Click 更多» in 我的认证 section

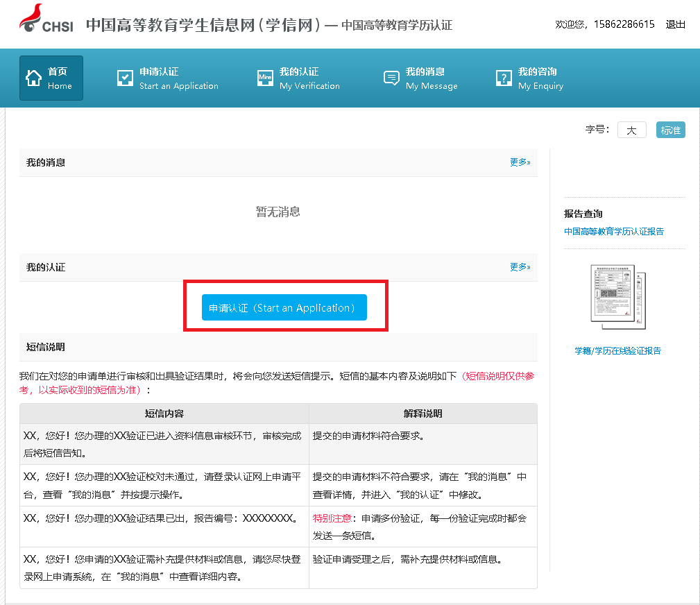tap(520, 267)
